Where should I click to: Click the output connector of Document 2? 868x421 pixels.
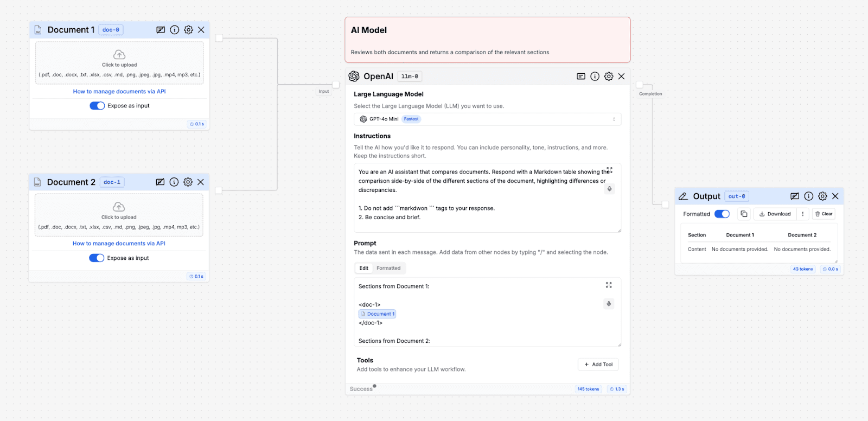tap(219, 190)
